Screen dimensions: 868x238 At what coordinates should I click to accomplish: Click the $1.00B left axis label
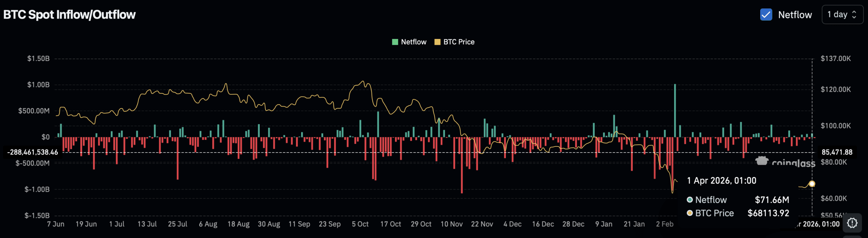pos(38,85)
